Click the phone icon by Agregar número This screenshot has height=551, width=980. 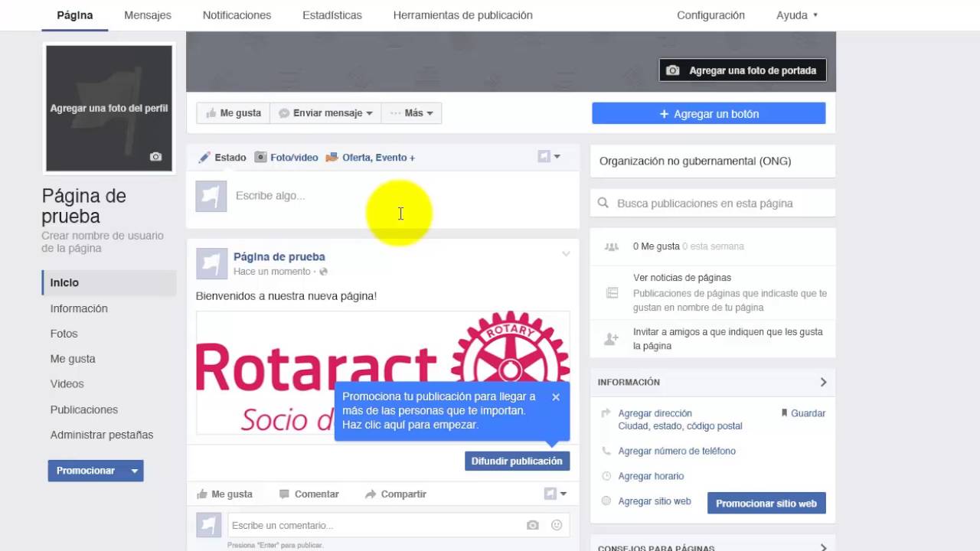tap(606, 451)
